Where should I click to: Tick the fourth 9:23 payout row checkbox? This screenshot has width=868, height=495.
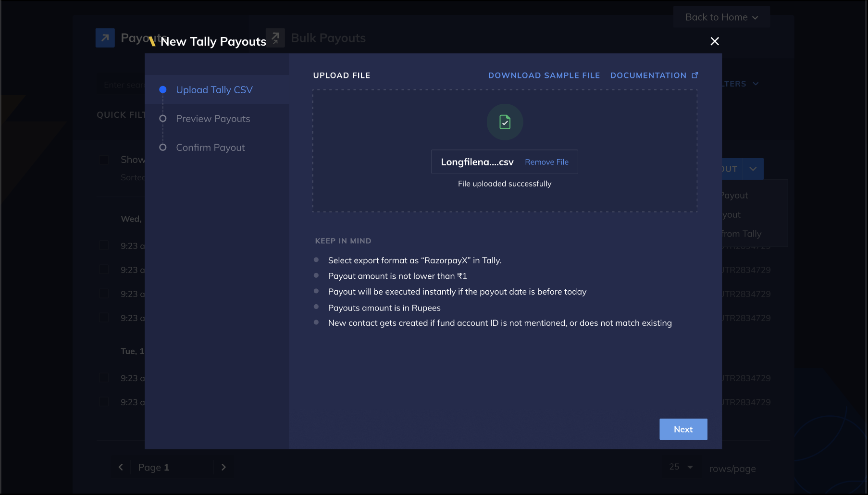pyautogui.click(x=104, y=318)
